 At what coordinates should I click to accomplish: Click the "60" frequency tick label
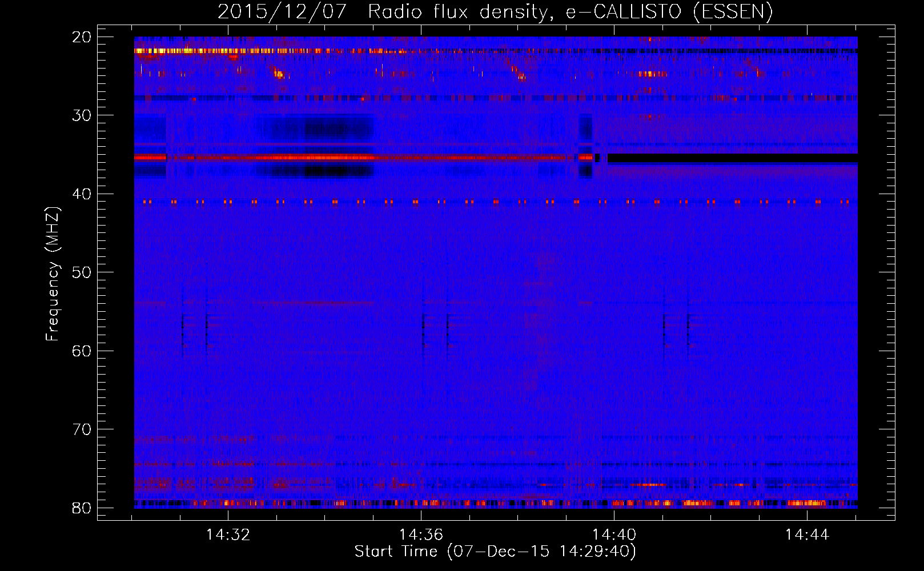pos(82,351)
